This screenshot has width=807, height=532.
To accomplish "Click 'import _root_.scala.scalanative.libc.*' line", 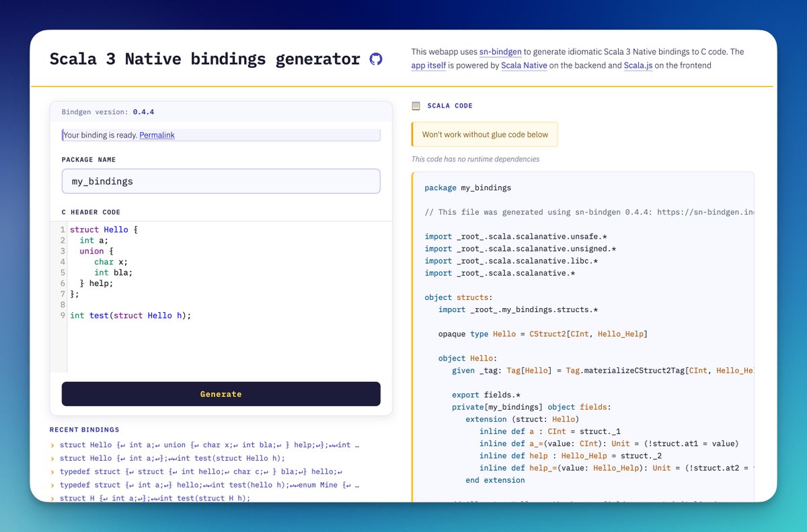I will (511, 261).
